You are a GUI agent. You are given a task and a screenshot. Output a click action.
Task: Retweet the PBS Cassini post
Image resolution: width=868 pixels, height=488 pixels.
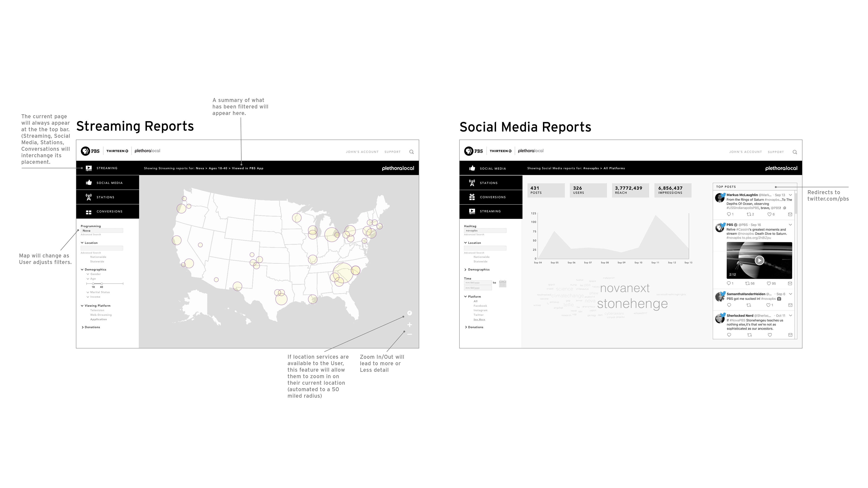747,284
